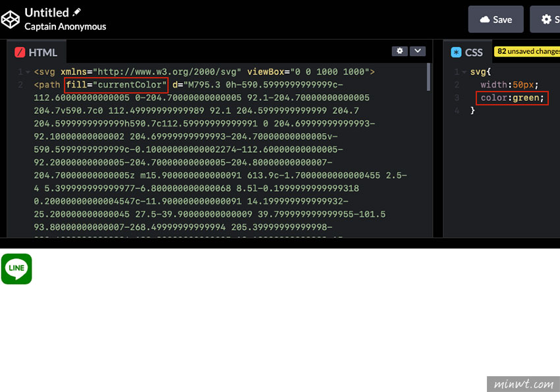
Task: Click the CodePen logo icon
Action: pyautogui.click(x=10, y=19)
